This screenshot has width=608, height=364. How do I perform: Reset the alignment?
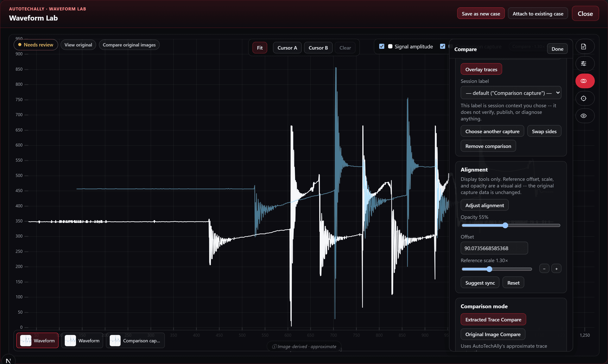point(513,282)
